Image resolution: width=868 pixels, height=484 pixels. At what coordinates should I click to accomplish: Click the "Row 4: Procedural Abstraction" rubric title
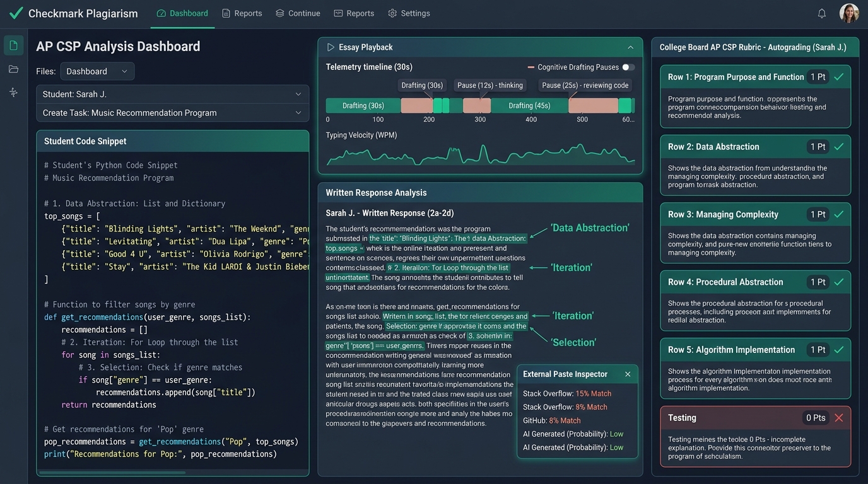point(725,282)
